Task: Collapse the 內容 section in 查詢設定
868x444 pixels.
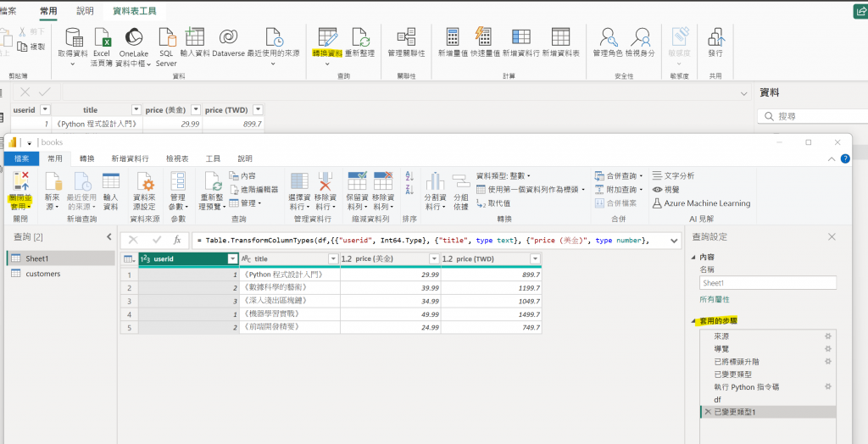Action: [x=694, y=258]
